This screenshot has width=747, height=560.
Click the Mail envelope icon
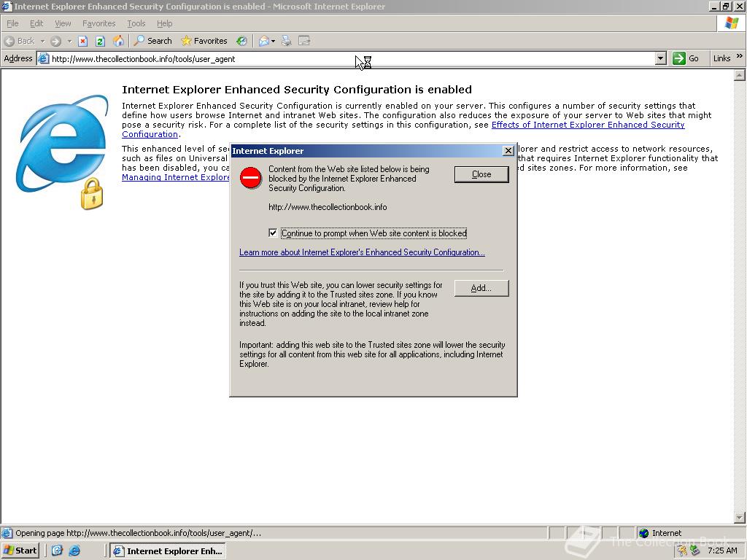263,41
